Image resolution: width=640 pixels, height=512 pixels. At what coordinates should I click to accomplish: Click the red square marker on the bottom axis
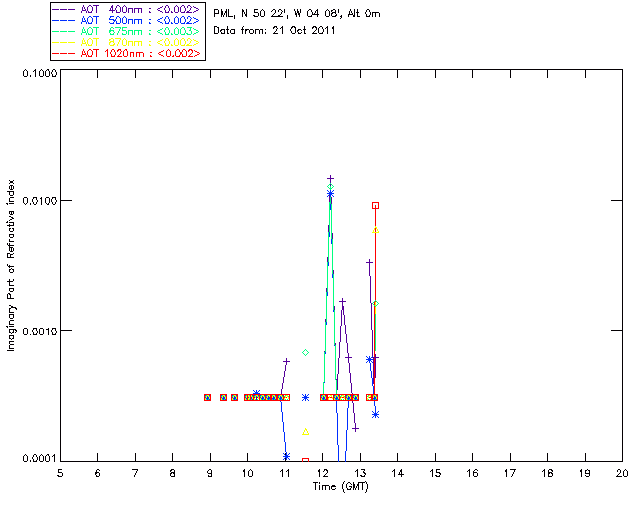[305, 461]
